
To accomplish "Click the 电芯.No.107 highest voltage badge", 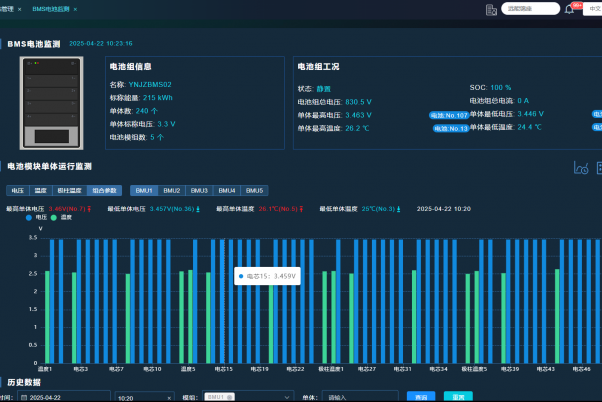I will click(448, 115).
